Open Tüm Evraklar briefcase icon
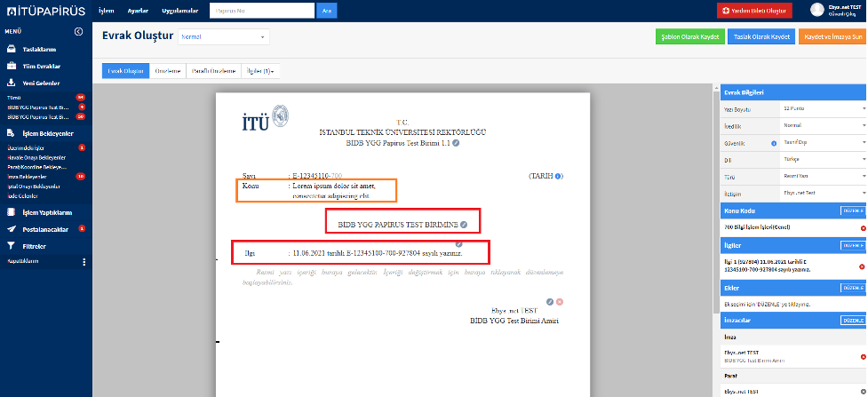Screen dimensions: 868x397 [x=11, y=66]
